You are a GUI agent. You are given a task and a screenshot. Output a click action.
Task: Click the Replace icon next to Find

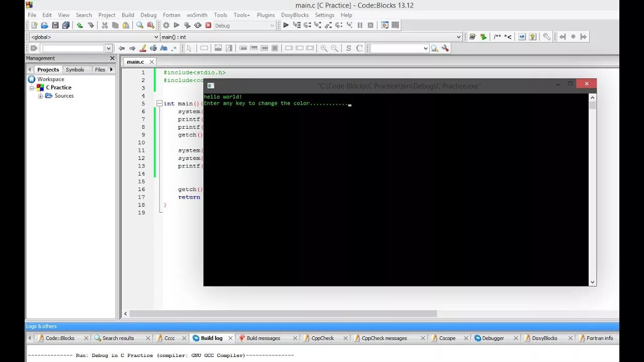point(150,25)
